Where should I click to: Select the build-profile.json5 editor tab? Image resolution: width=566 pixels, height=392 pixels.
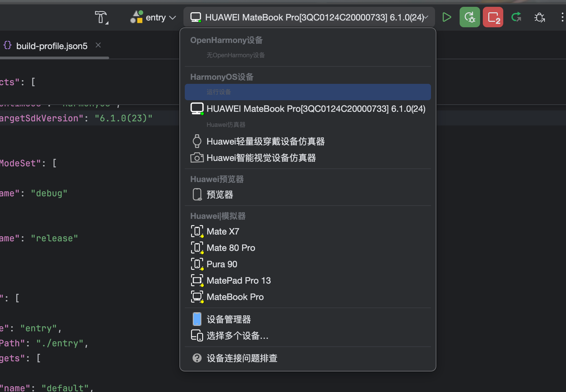[x=52, y=46]
